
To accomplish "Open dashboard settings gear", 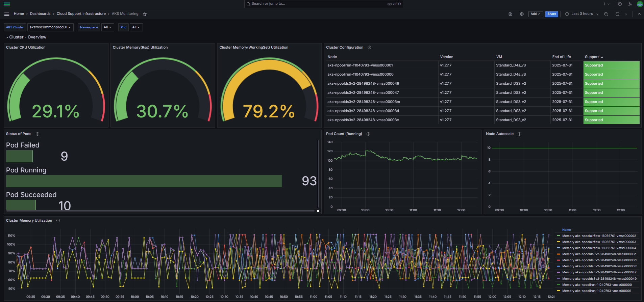I will tap(522, 14).
